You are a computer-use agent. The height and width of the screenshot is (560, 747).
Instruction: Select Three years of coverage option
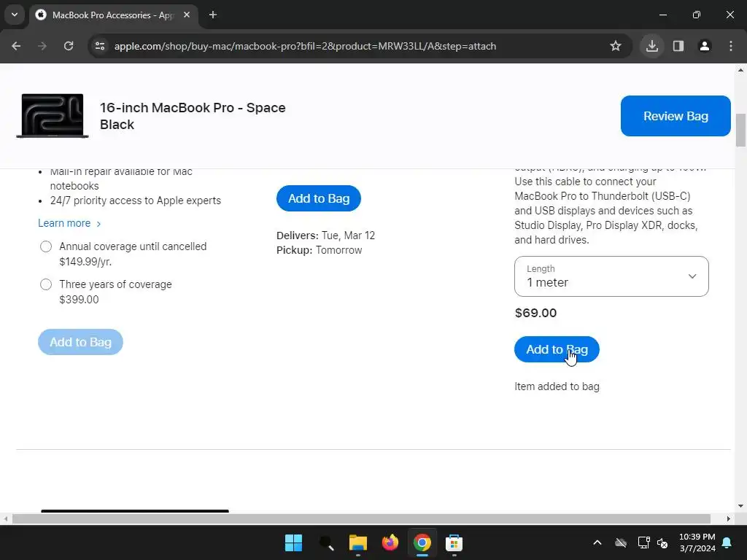46,285
